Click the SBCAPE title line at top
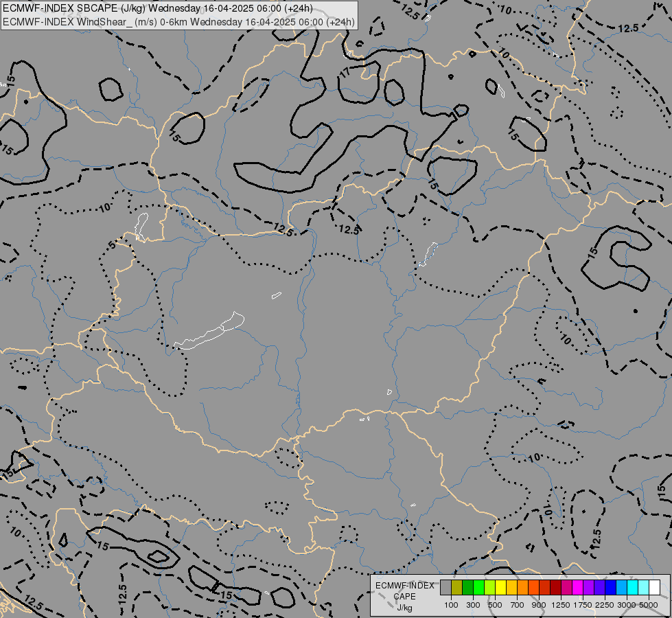672x618 pixels. (x=158, y=8)
